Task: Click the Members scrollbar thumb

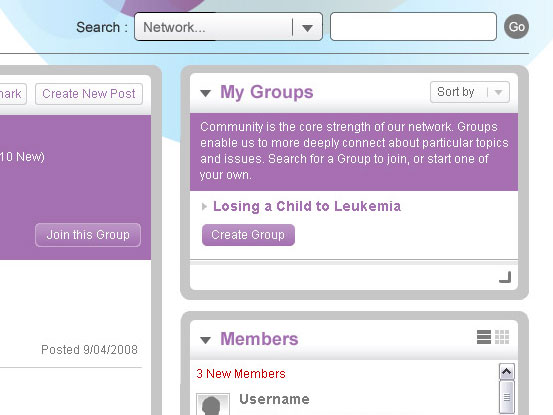Action: tap(506, 397)
